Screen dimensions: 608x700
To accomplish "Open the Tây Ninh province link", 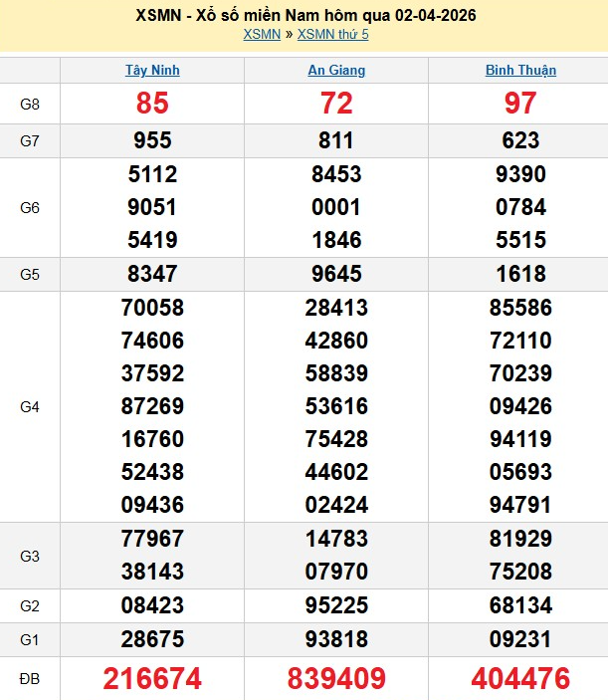I will [152, 71].
